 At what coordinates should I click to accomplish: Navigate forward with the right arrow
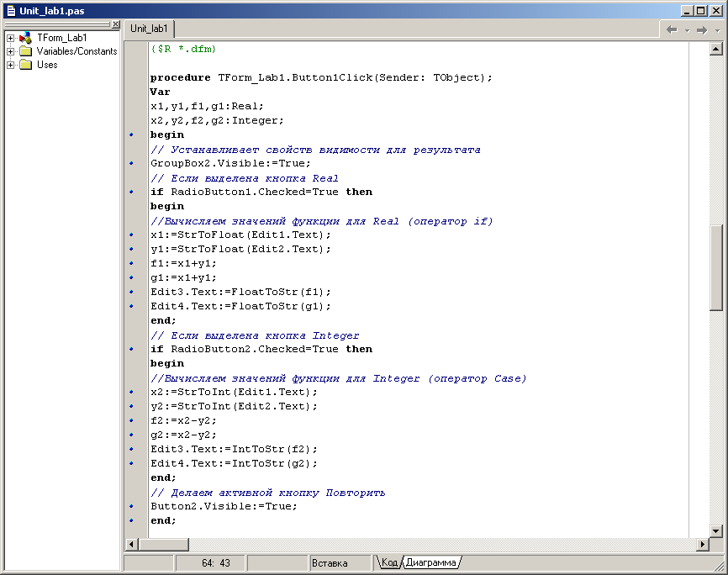pyautogui.click(x=702, y=29)
